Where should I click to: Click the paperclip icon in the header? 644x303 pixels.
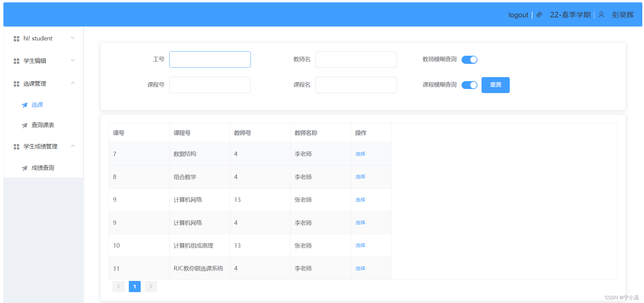539,15
